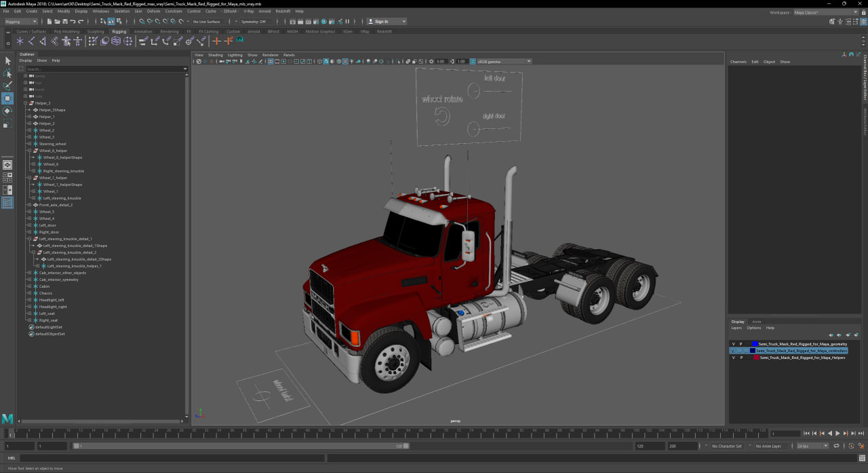Toggle Outliner panel icon in toolbox
Viewport: 868px width, 473px height.
point(7,202)
